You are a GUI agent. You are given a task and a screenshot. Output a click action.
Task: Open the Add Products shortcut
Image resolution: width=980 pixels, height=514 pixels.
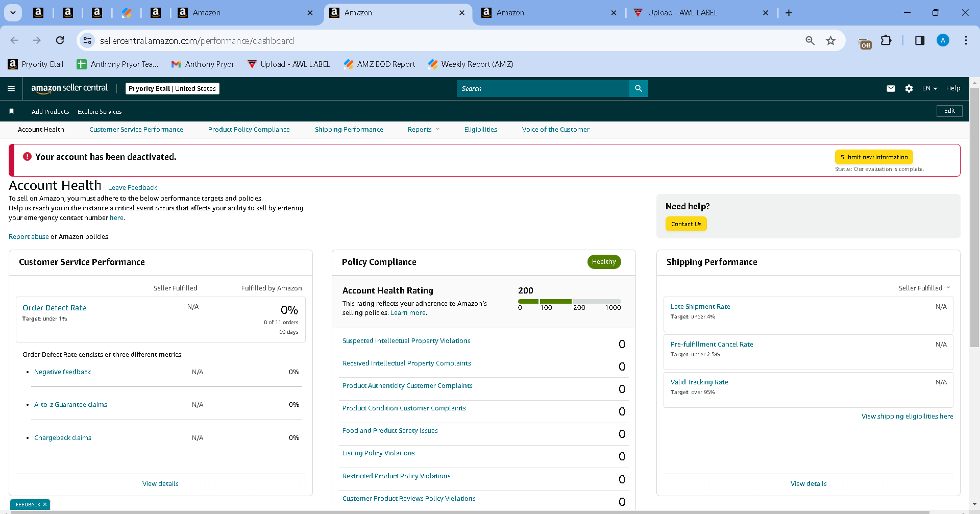pos(50,112)
